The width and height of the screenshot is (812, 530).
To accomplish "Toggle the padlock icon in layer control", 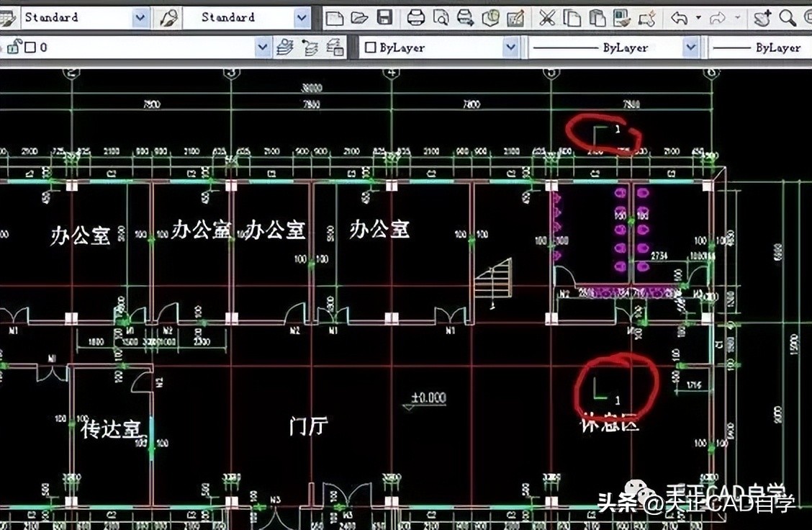I will (x=14, y=46).
